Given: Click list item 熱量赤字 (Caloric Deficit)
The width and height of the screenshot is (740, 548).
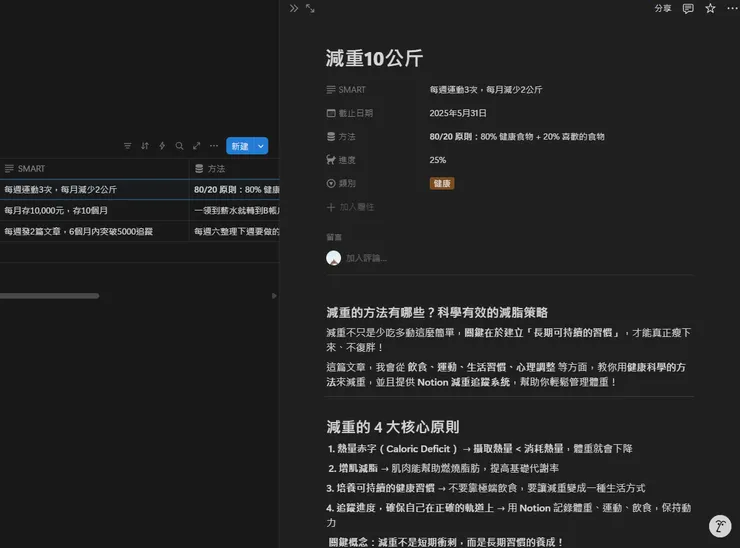Looking at the screenshot, I should click(480, 449).
